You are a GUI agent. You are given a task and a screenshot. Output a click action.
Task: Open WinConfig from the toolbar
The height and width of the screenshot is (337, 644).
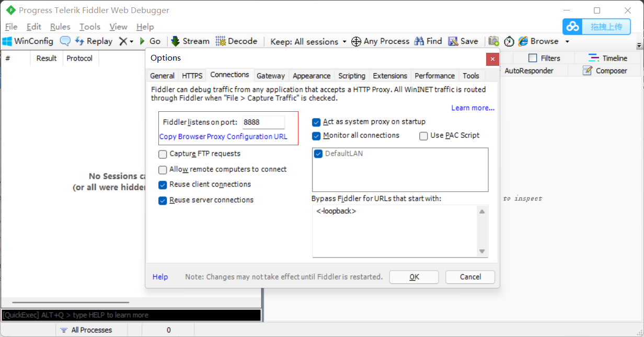[28, 41]
